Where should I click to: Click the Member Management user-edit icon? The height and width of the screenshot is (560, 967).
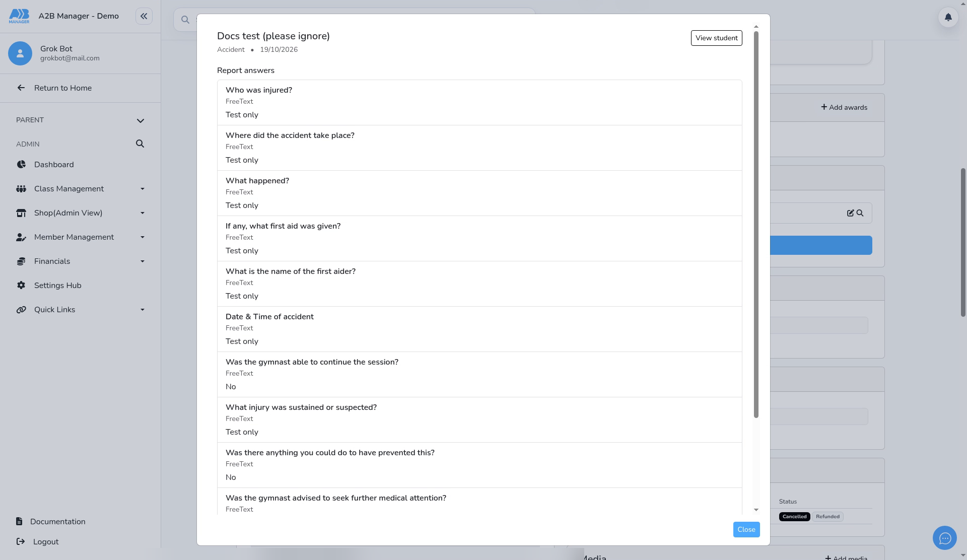coord(21,237)
